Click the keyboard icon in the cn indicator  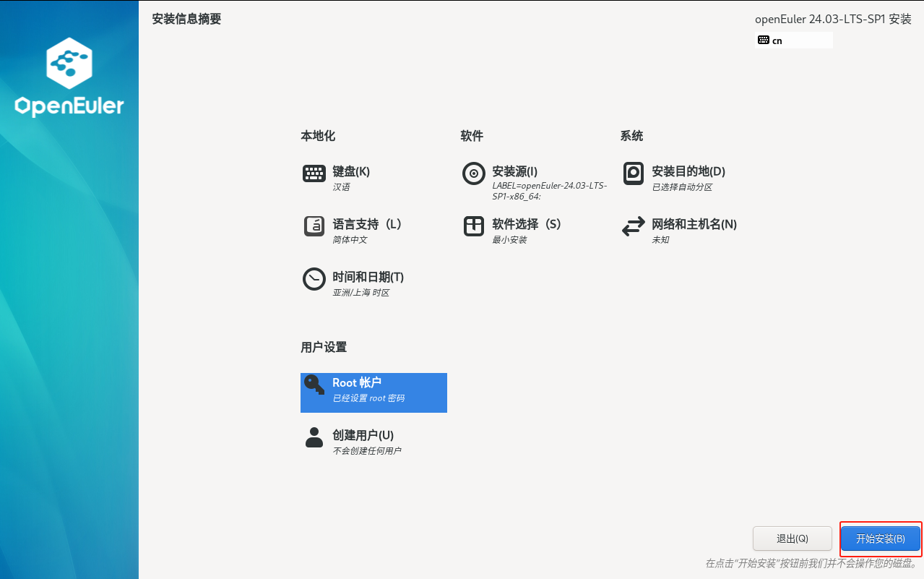[764, 40]
